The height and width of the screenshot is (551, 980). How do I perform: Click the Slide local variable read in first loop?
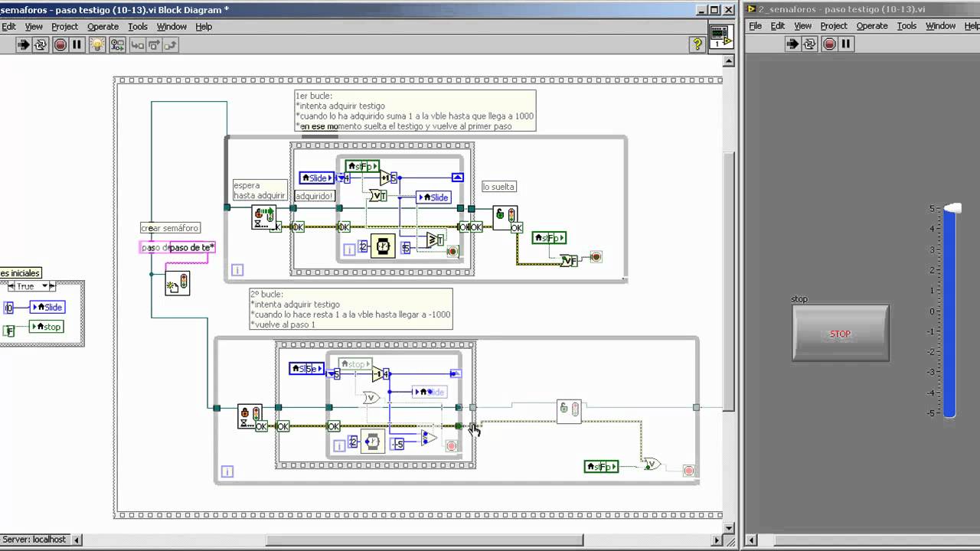[x=317, y=178]
